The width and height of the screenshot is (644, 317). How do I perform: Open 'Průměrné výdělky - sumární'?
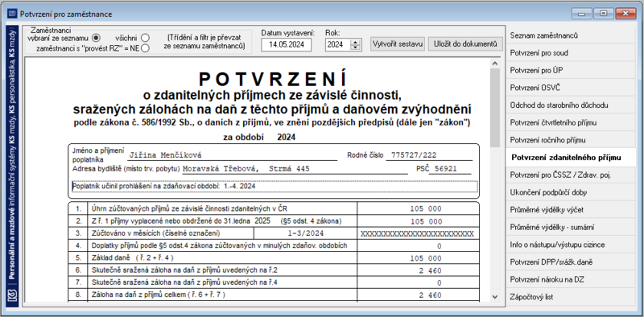571,227
